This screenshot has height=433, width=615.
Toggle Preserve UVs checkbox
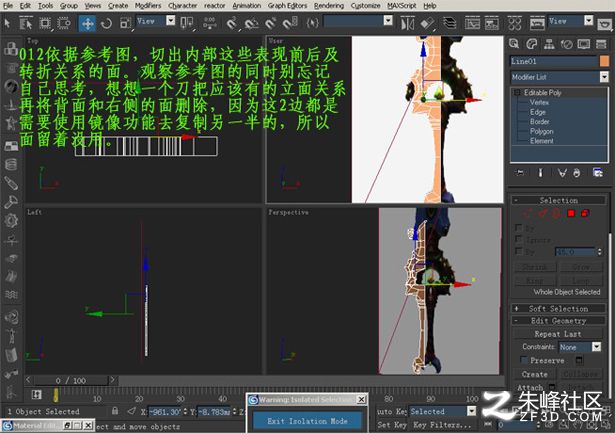point(523,360)
